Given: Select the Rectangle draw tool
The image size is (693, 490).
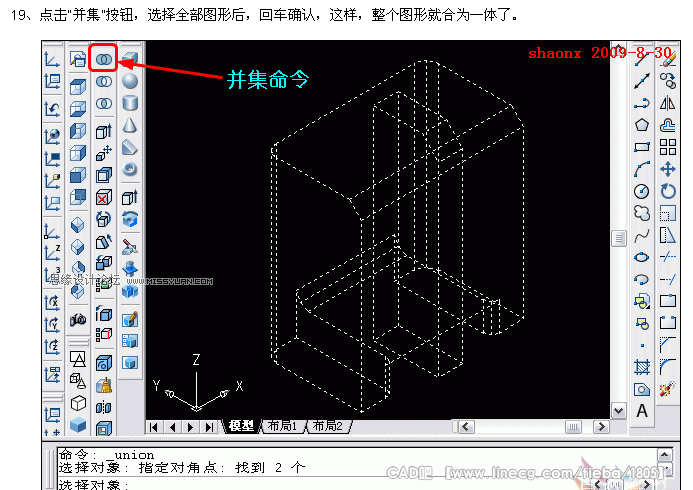Looking at the screenshot, I should tap(642, 147).
